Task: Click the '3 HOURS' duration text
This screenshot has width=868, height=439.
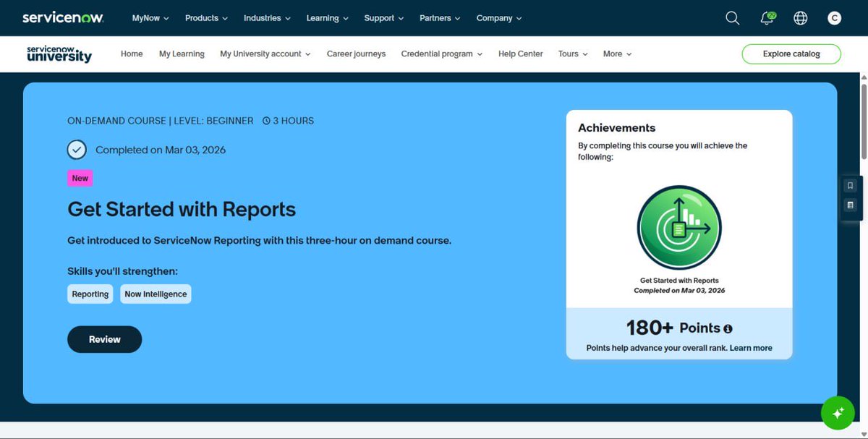Action: click(293, 121)
